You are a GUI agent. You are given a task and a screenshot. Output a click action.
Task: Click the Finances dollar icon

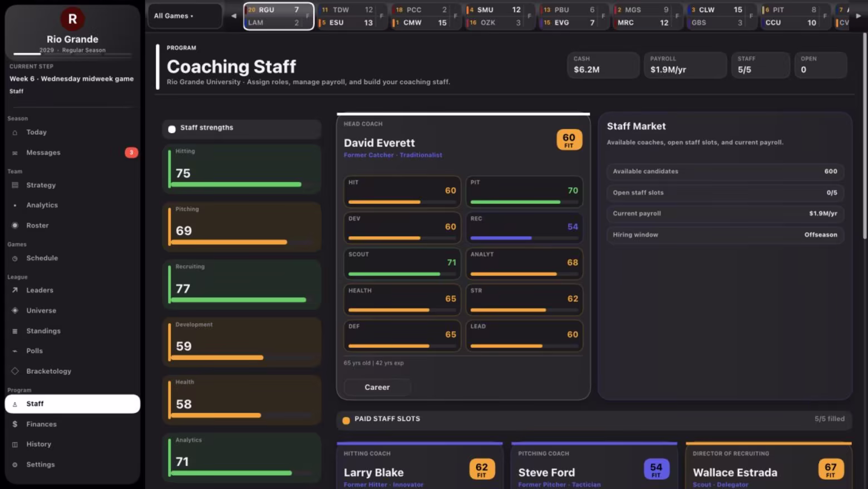coord(15,424)
